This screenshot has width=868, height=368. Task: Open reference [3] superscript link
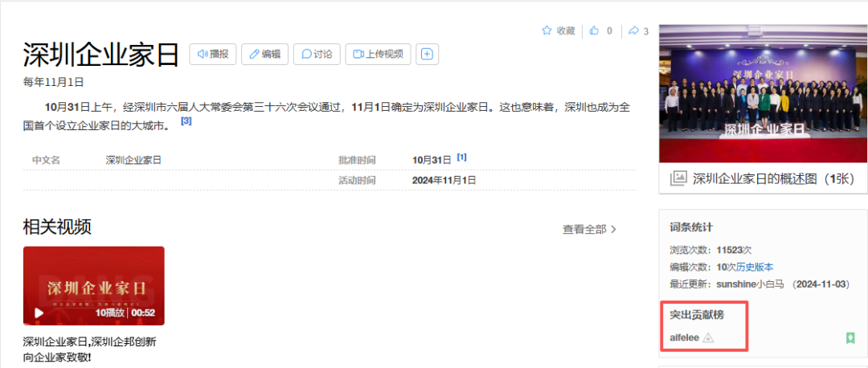(x=186, y=121)
